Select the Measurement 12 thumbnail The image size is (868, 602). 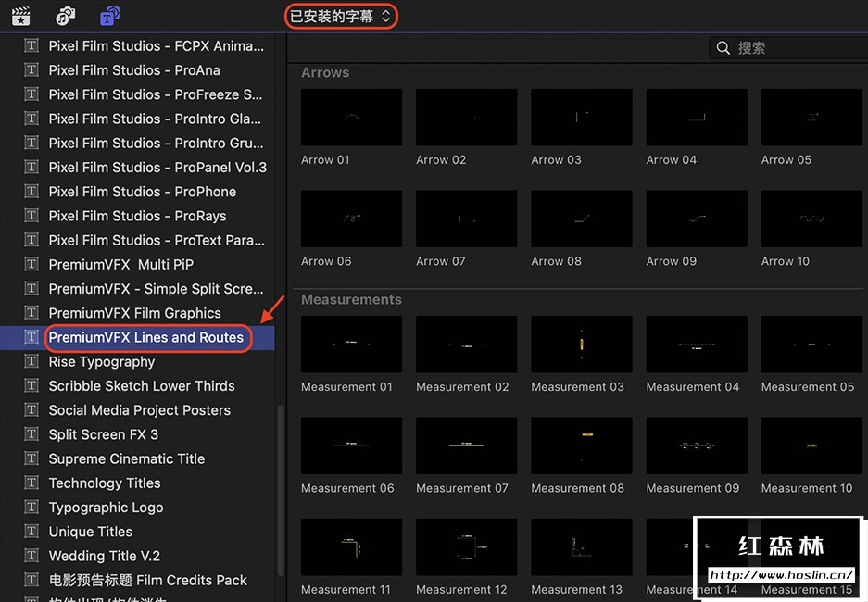pos(467,546)
